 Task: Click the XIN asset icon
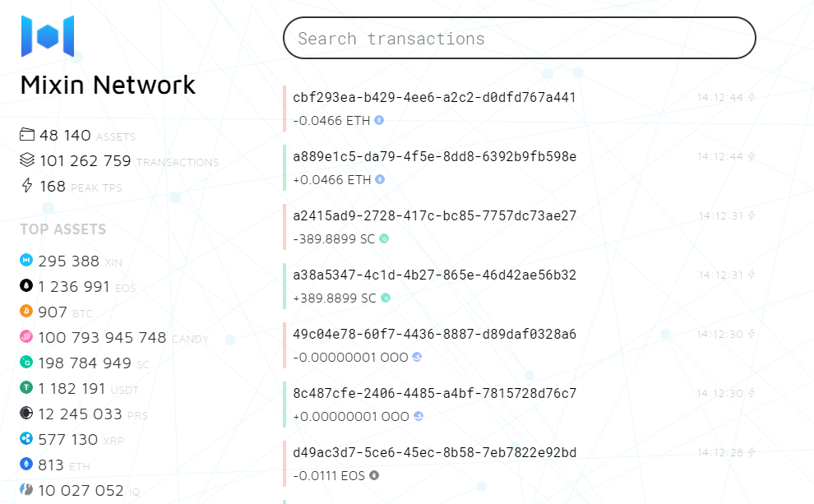[x=26, y=261]
